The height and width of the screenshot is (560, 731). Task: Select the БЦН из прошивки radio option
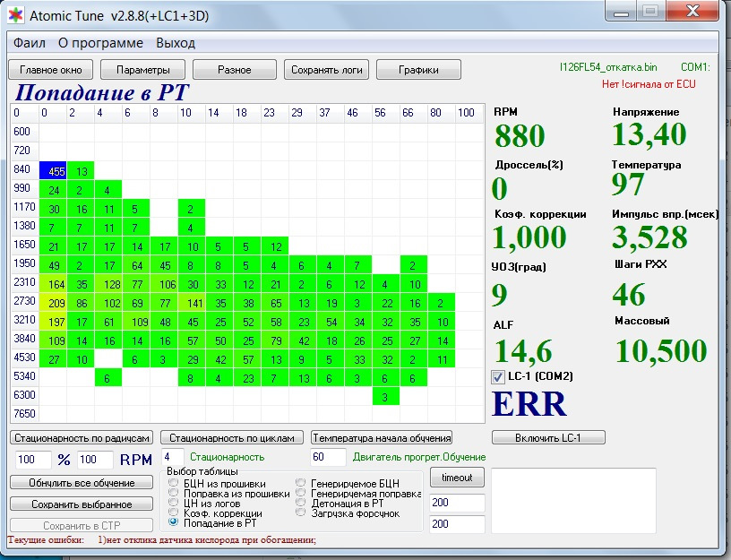pyautogui.click(x=174, y=484)
